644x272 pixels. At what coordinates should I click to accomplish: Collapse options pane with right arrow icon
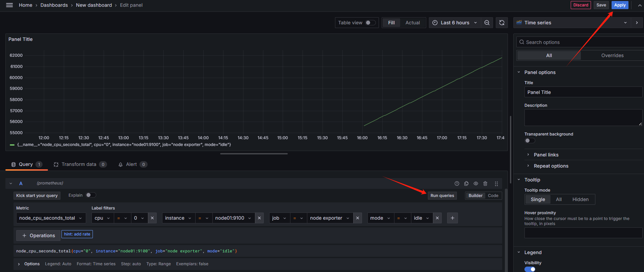tap(637, 23)
